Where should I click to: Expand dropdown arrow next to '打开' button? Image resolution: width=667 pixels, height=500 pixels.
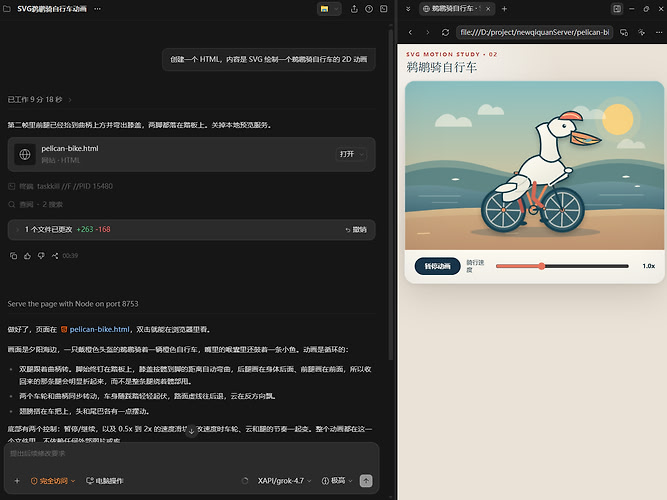[x=362, y=154]
